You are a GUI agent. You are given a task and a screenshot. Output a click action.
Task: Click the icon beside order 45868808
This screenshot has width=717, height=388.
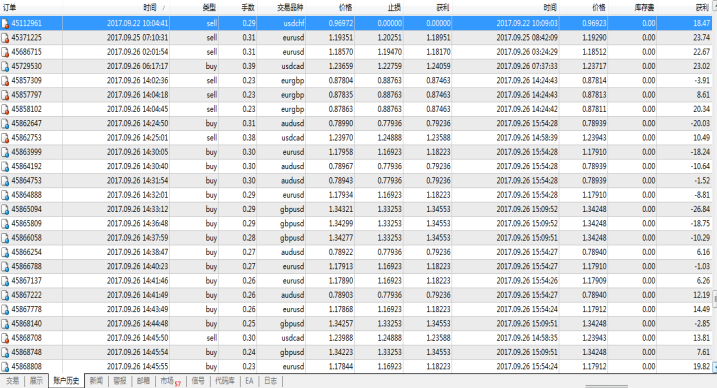point(5,367)
